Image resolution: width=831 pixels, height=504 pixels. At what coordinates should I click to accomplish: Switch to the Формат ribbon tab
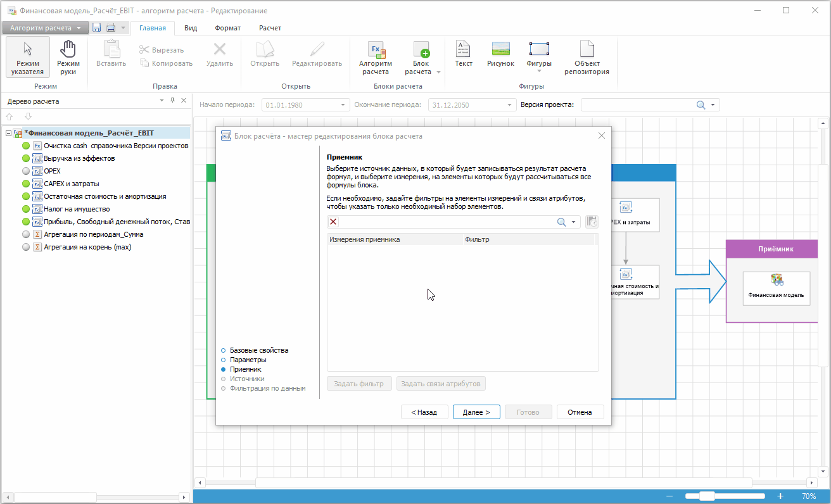point(227,28)
